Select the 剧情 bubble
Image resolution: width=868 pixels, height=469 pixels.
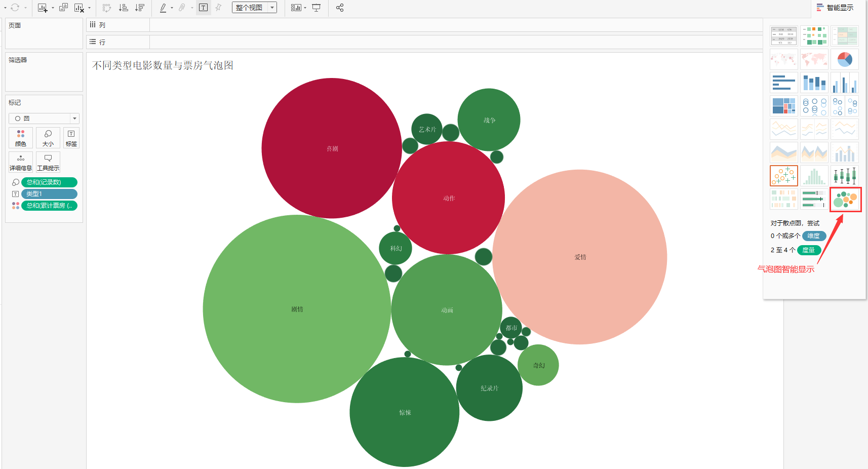tap(297, 309)
